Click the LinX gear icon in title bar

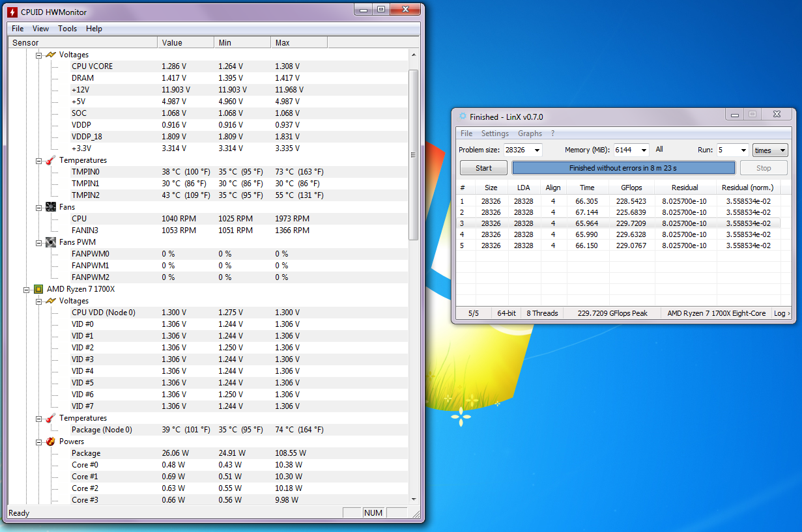coord(463,117)
